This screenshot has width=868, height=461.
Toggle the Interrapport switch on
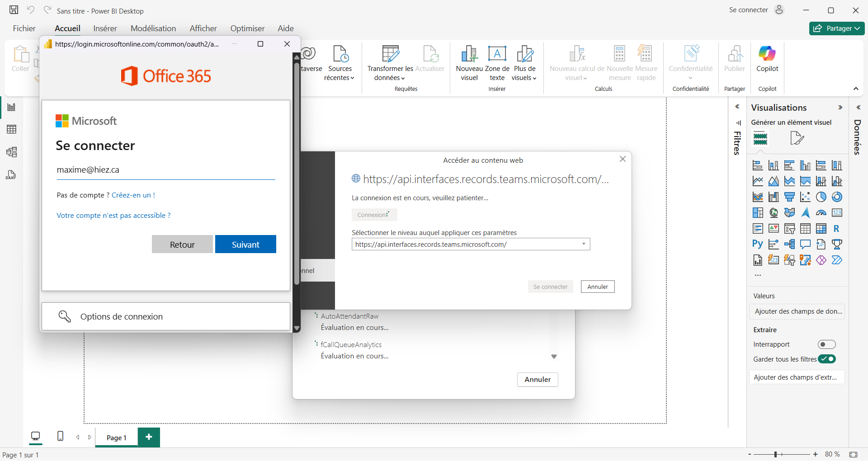826,344
